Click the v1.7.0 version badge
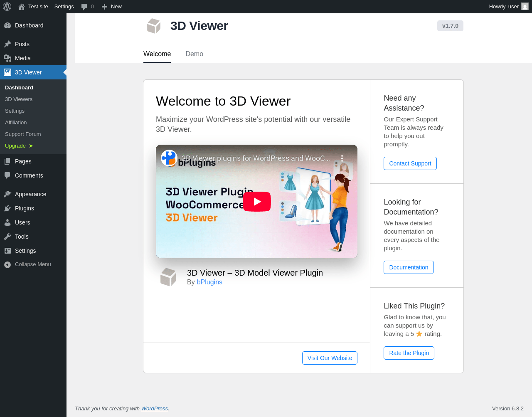Screen dimensions: 532x417 click(450, 26)
